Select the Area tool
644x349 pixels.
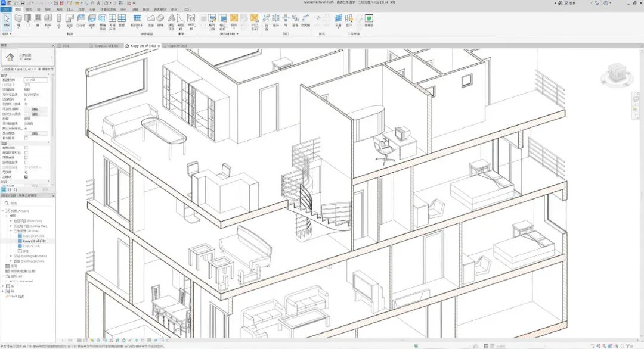[234, 20]
